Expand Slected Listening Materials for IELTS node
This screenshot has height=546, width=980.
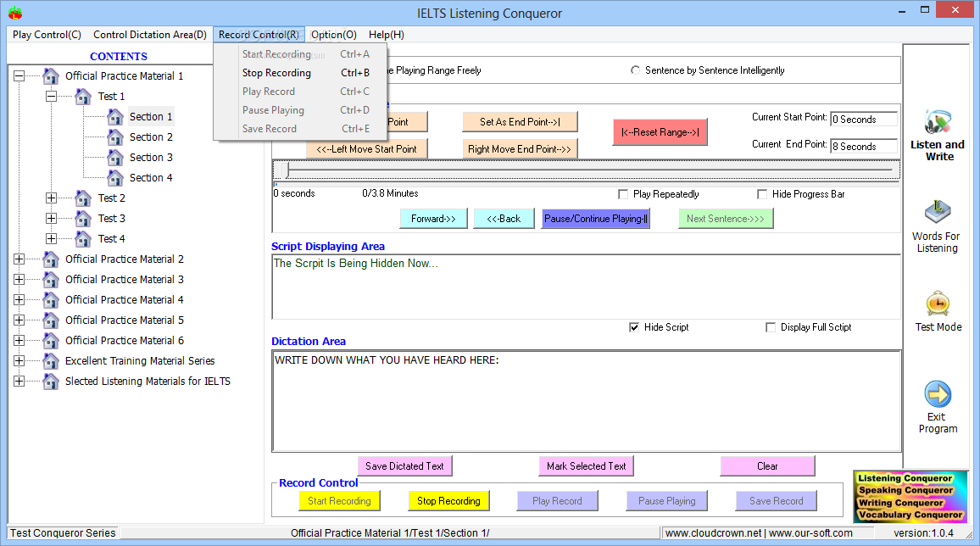coord(19,381)
